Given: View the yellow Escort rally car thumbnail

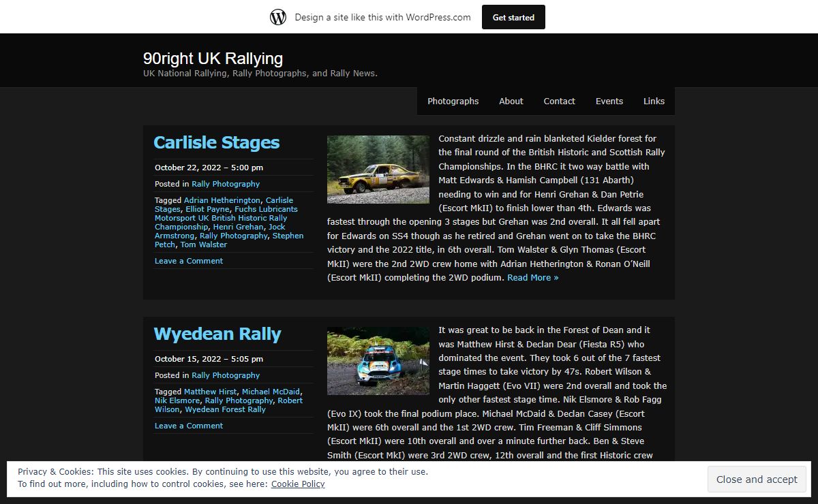Looking at the screenshot, I should coord(378,169).
